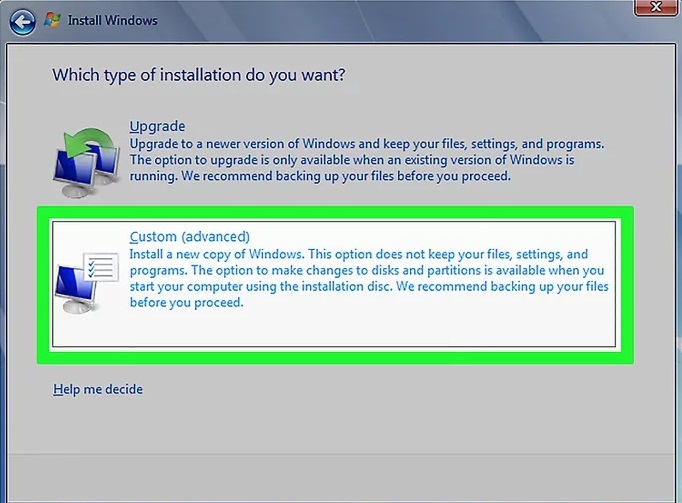Open the Help me decide link
682x503 pixels.
98,389
